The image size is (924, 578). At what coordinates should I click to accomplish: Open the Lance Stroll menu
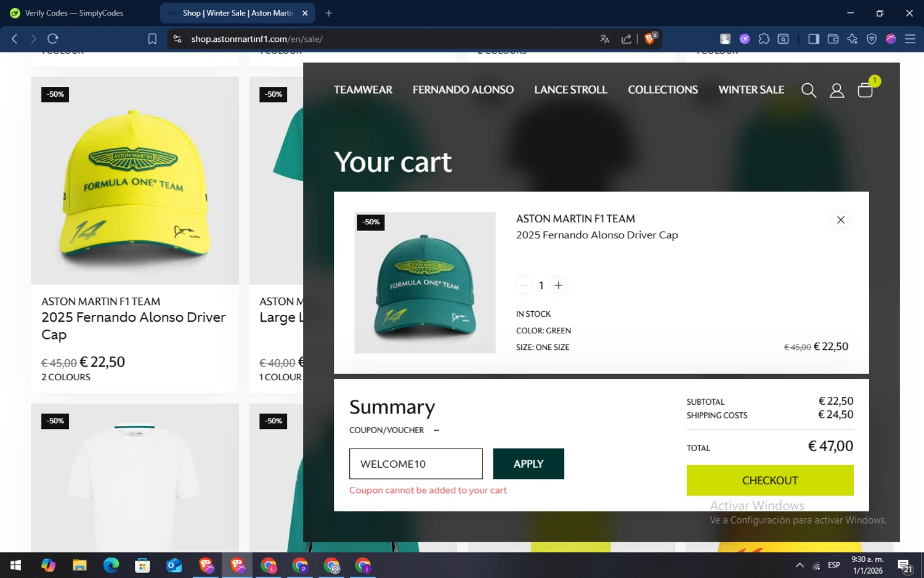[x=571, y=90]
